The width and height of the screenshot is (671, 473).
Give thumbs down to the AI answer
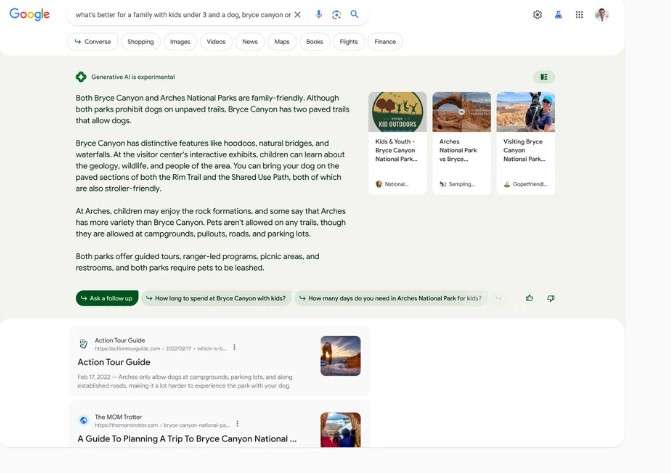(551, 298)
